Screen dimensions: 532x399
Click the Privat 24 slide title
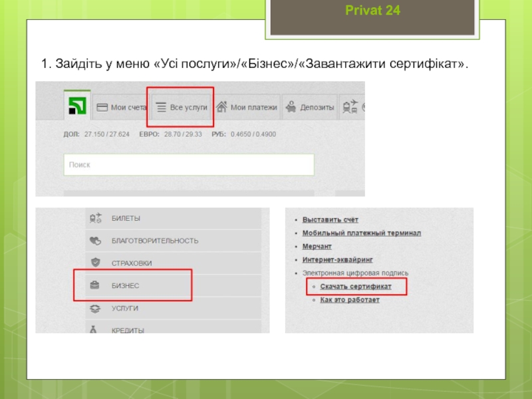pyautogui.click(x=372, y=10)
